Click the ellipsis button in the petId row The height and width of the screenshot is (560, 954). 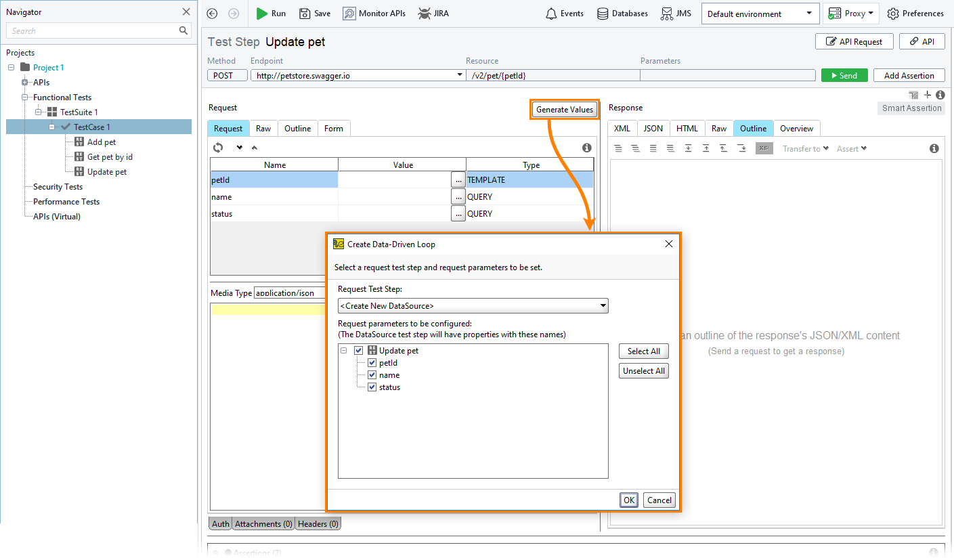pos(458,180)
